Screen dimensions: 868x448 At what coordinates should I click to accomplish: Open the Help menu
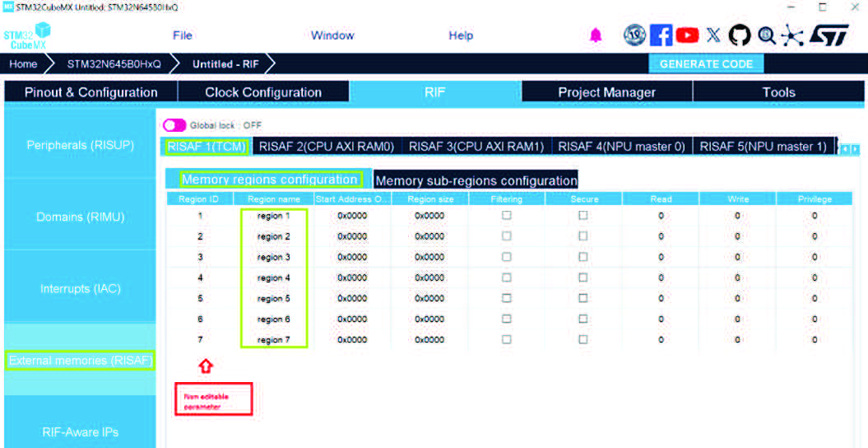(x=461, y=35)
